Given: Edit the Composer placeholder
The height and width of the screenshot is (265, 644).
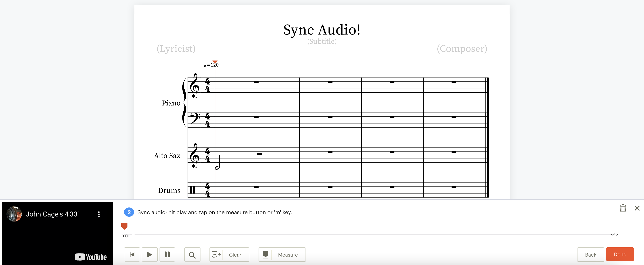Looking at the screenshot, I should 462,49.
